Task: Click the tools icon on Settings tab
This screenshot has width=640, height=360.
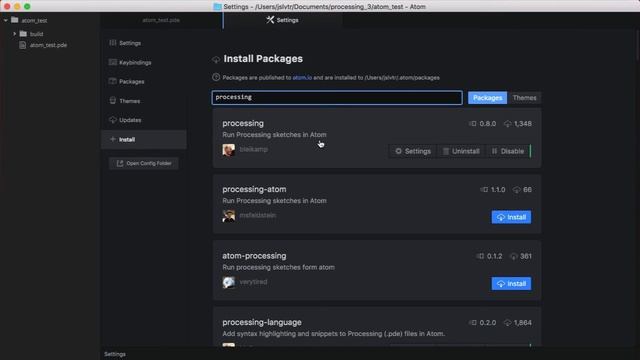Action: [270, 20]
